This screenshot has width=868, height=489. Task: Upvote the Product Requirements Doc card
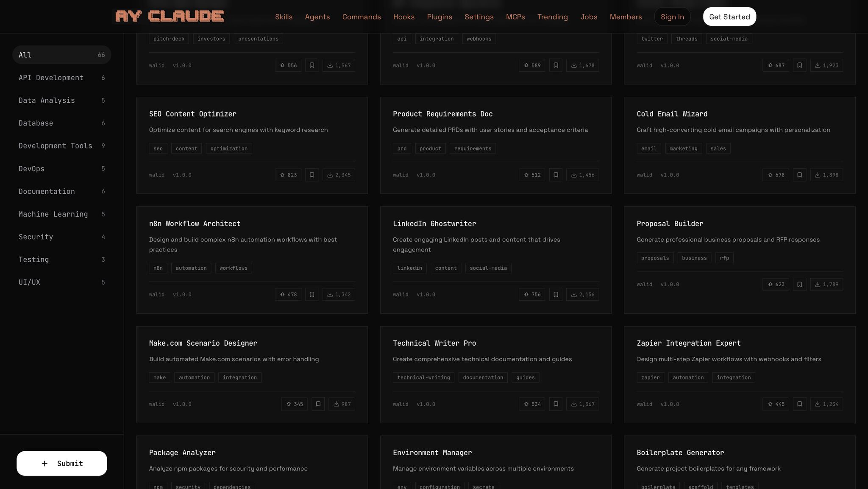(x=532, y=175)
